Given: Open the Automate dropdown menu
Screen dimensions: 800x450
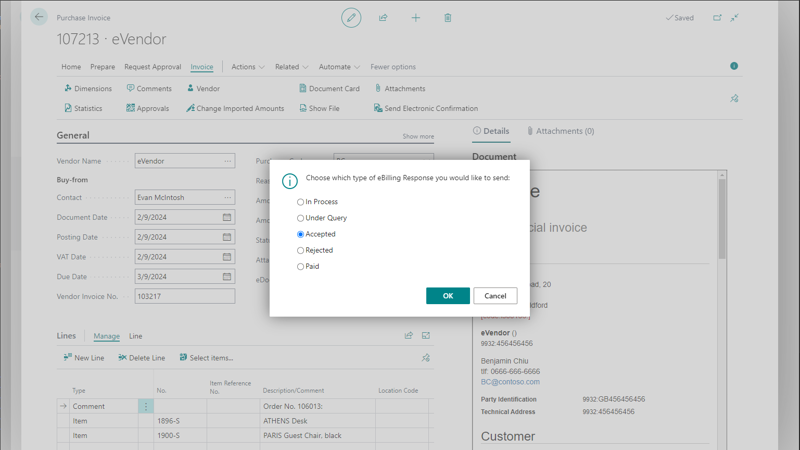Looking at the screenshot, I should pyautogui.click(x=339, y=67).
